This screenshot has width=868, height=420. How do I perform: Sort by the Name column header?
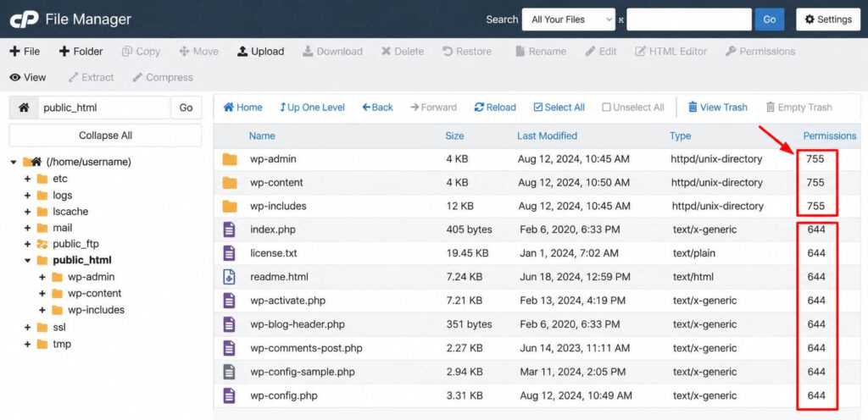[x=262, y=136]
